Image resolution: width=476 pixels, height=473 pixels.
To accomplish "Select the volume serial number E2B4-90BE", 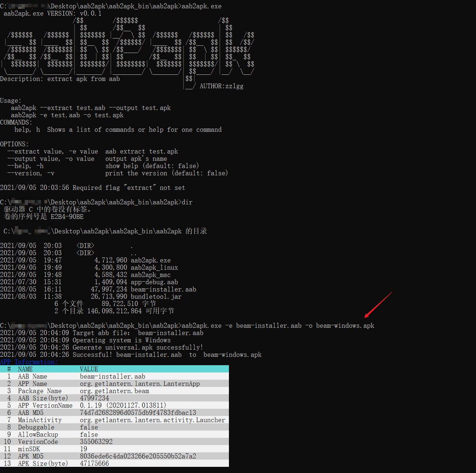I will pyautogui.click(x=67, y=217).
